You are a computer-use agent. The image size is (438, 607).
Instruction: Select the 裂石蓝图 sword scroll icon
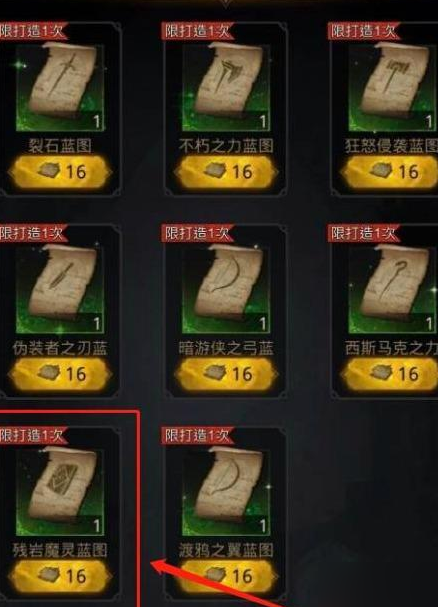[60, 87]
